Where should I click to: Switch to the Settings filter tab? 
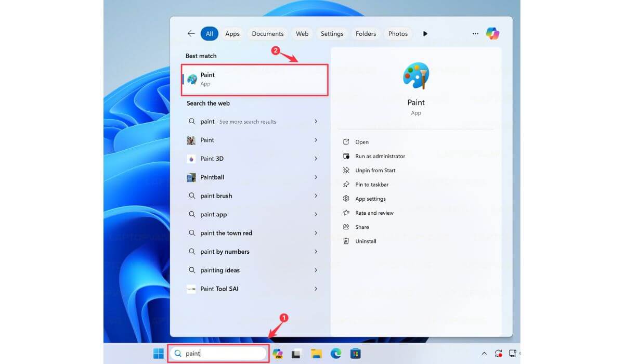click(332, 34)
